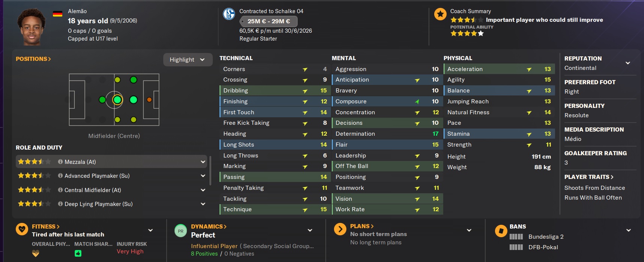The image size is (644, 262).
Task: Select the orange attacking midfielder position dot
Action: (x=149, y=100)
